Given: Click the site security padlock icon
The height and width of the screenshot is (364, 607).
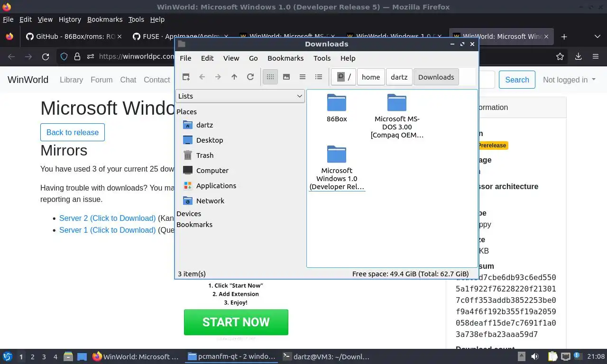Looking at the screenshot, I should pos(77,56).
